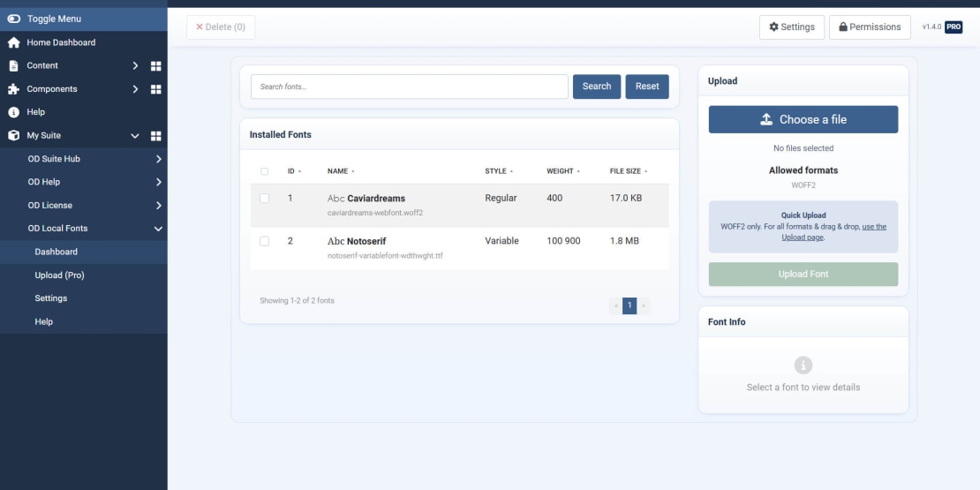The width and height of the screenshot is (980, 490).
Task: Sort by STYLE column
Action: tap(500, 171)
